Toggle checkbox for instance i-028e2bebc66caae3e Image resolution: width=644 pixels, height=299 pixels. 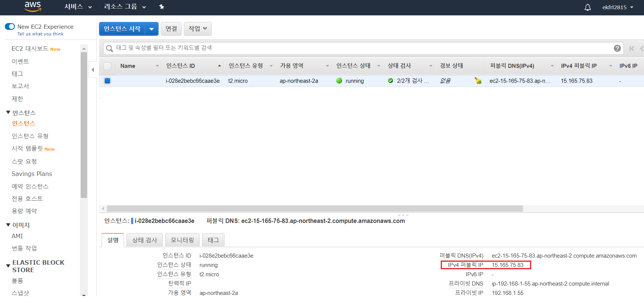click(107, 81)
